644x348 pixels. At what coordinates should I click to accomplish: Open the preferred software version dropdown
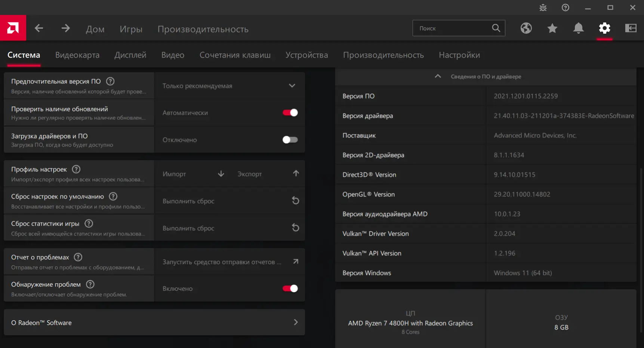point(229,86)
